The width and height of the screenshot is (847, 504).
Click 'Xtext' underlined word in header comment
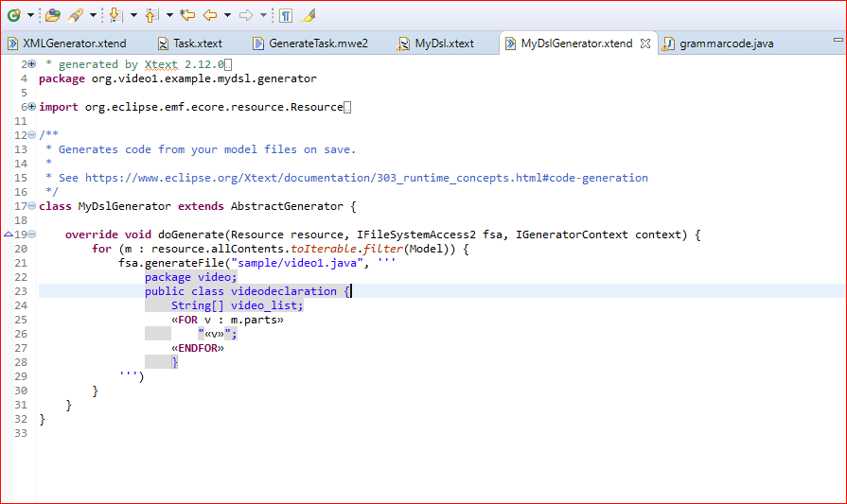click(x=161, y=64)
